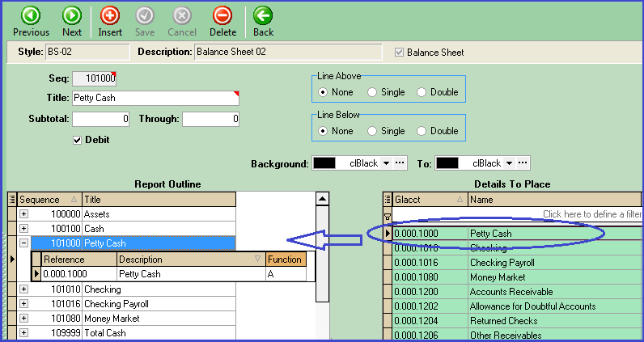
Task: Select Single for Line Above
Action: [x=371, y=92]
